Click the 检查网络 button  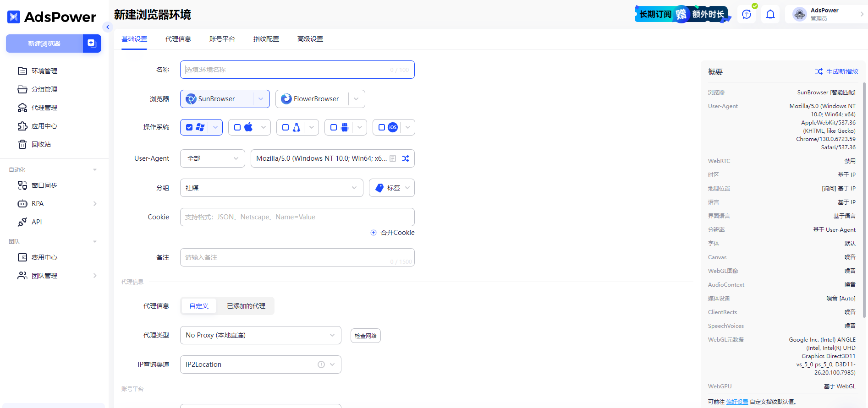[366, 336]
